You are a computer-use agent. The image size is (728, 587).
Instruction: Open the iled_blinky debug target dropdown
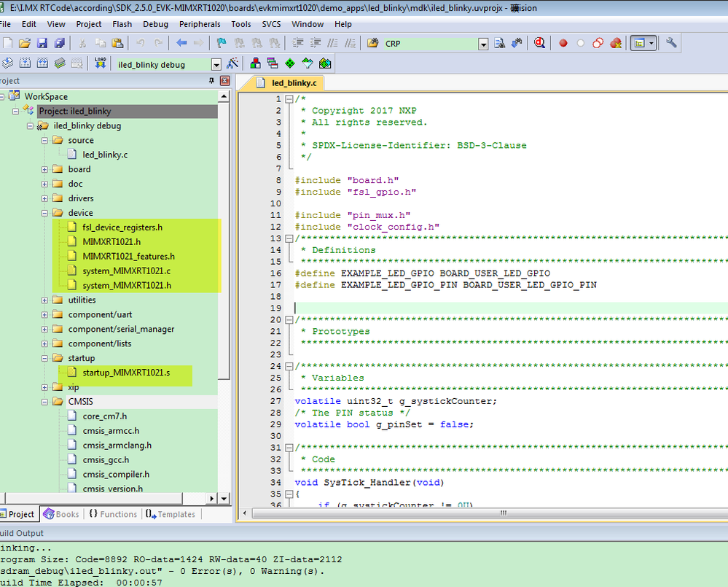(218, 64)
